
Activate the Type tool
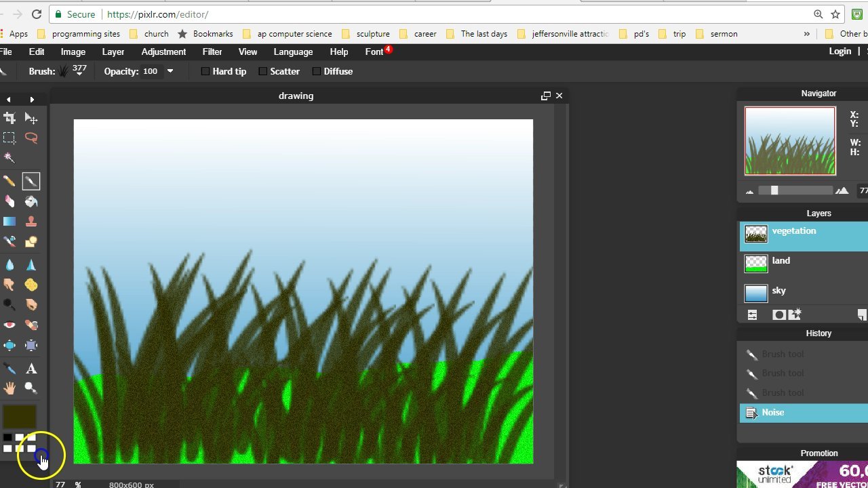31,368
